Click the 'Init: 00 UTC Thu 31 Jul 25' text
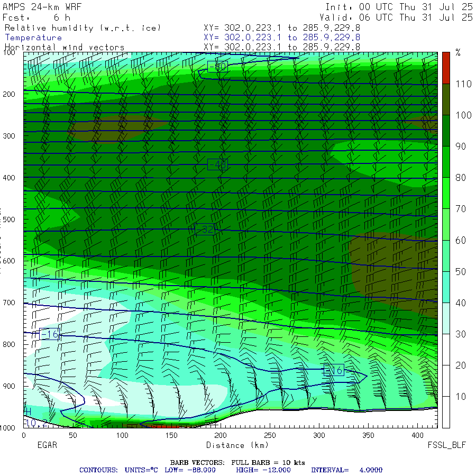Image resolution: width=476 pixels, height=476 pixels. 399,7
